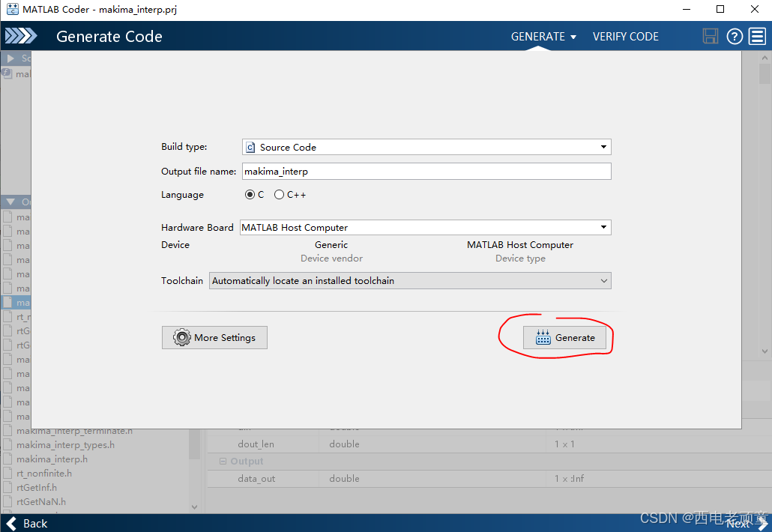The image size is (772, 532).
Task: Click the Generate button with the chip icon
Action: pos(564,338)
